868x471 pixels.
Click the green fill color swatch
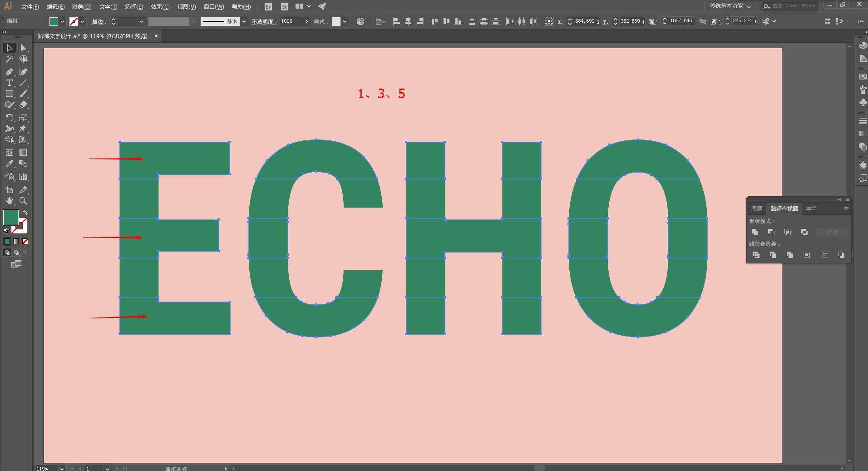pos(11,218)
